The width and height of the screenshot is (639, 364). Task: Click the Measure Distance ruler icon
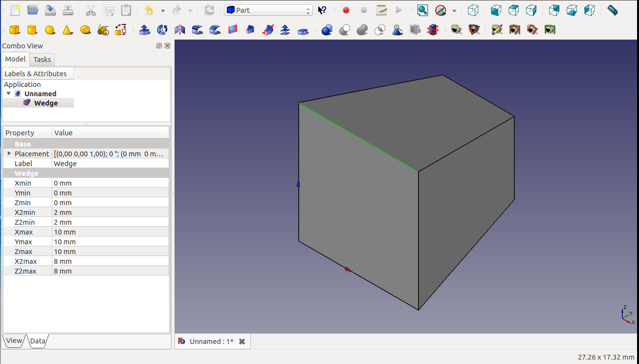click(x=612, y=10)
